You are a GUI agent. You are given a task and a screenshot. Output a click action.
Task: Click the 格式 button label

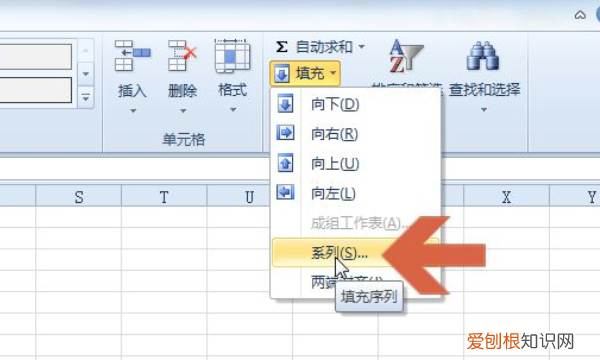[232, 90]
